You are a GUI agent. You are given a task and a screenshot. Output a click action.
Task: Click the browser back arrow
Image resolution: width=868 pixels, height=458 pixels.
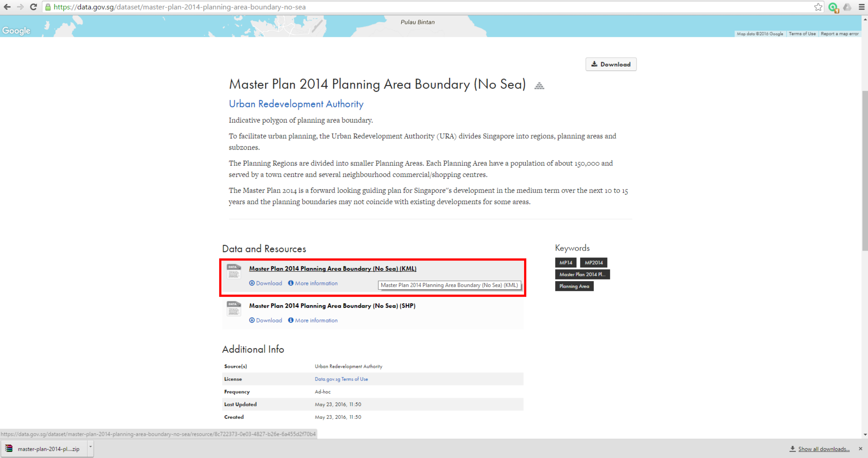[7, 7]
